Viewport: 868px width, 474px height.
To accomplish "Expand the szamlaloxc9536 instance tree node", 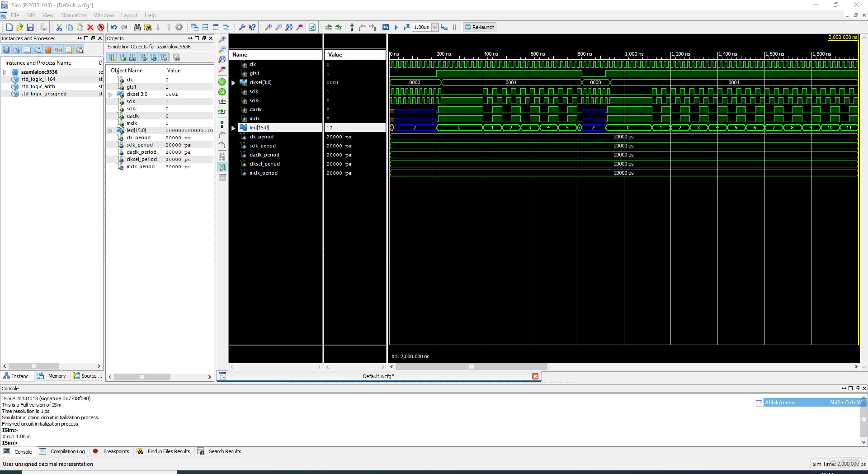I will [5, 72].
